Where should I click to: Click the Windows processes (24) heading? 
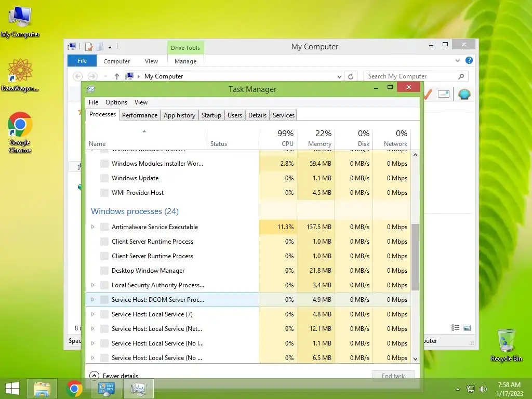click(135, 211)
